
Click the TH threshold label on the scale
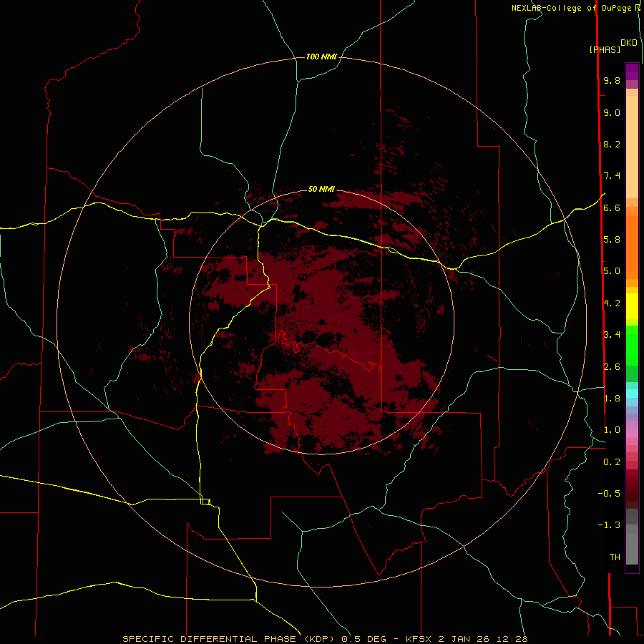point(615,557)
